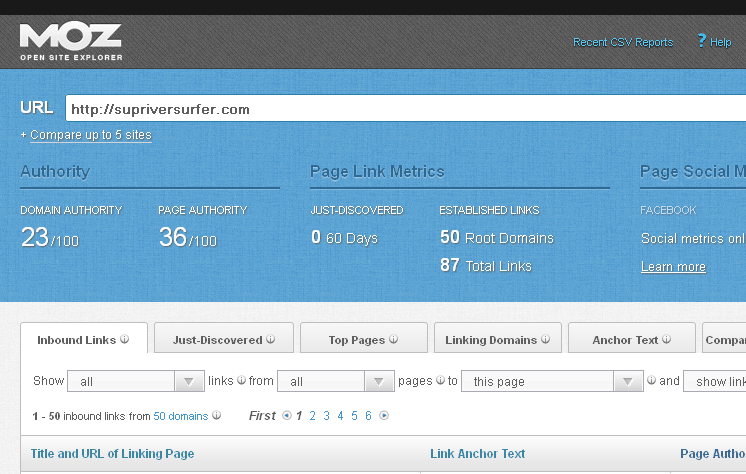Go to results page 4

click(340, 416)
